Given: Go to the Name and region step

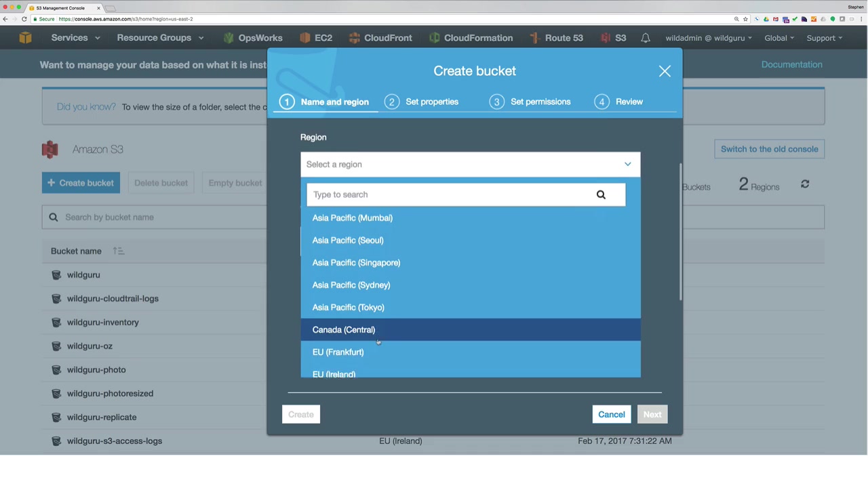Looking at the screenshot, I should click(325, 102).
